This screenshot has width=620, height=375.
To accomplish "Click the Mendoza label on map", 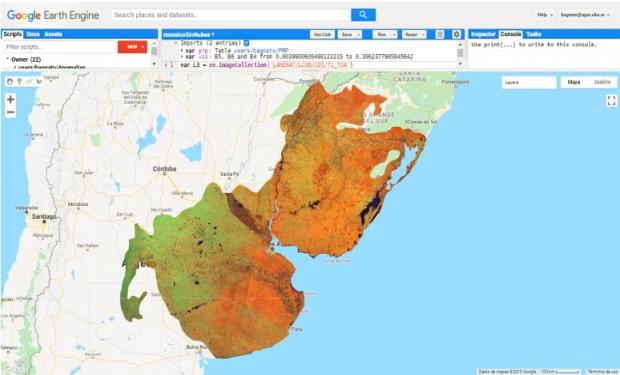I will tap(78, 204).
